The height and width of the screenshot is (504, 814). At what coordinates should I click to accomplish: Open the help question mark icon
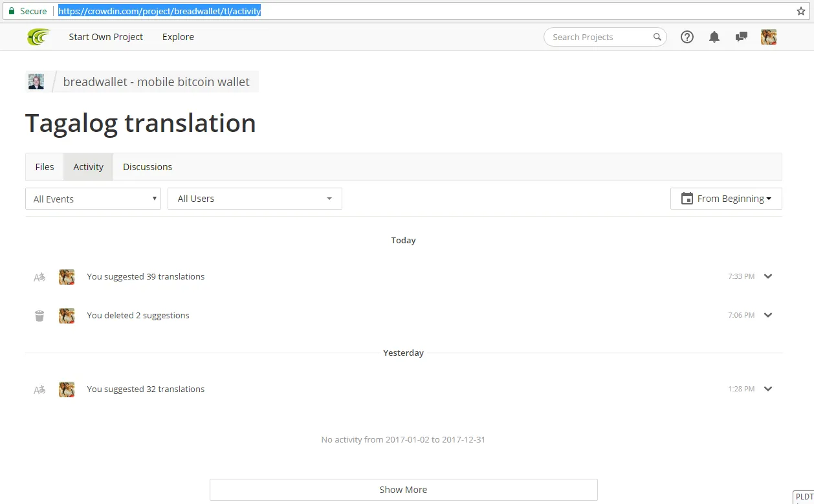(687, 37)
